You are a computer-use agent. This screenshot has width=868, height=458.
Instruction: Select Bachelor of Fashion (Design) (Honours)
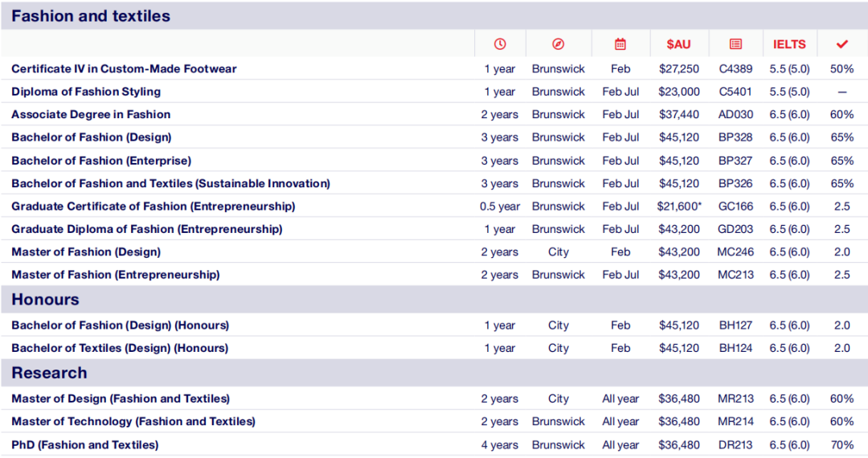(x=120, y=325)
